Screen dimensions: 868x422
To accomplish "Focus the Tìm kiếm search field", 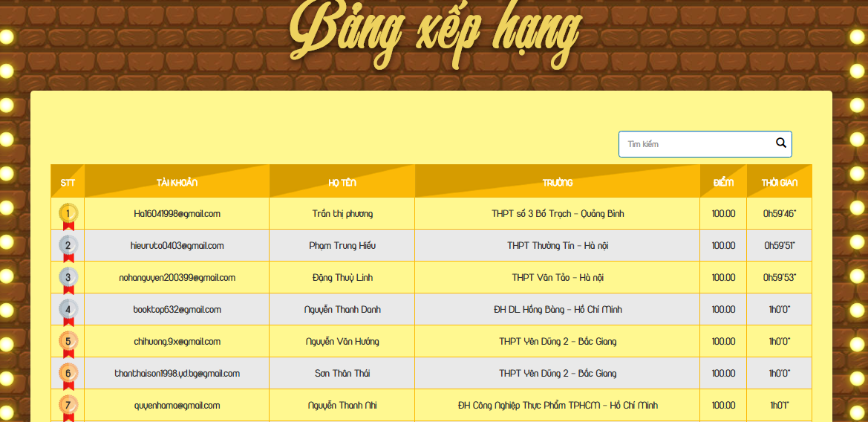I will tap(705, 144).
